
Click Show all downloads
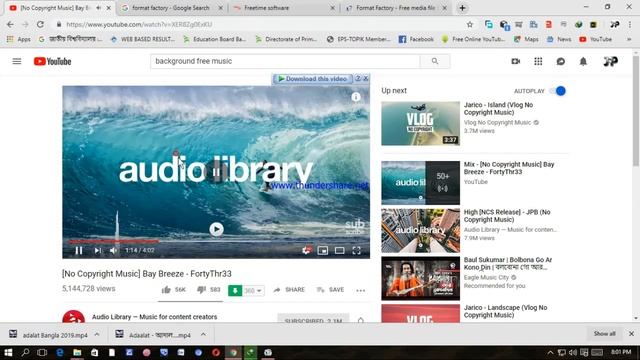tap(604, 333)
